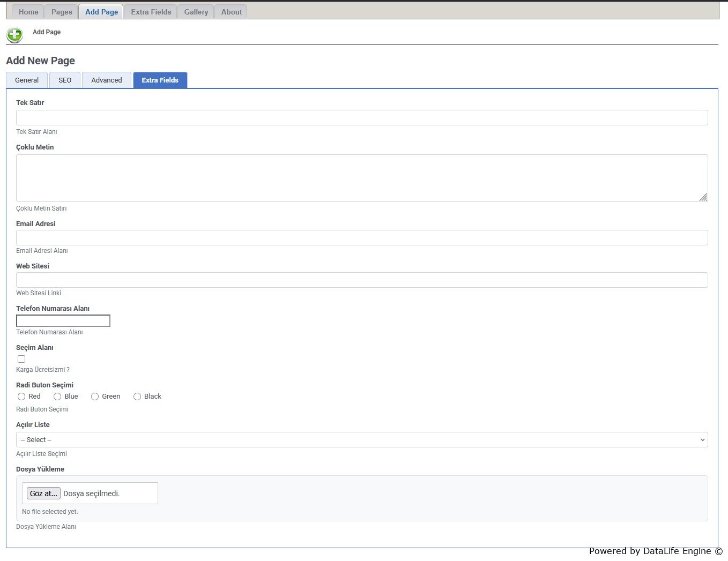Viewport: 728px width, 561px height.
Task: Navigate to Pages in top menu
Action: [x=62, y=12]
